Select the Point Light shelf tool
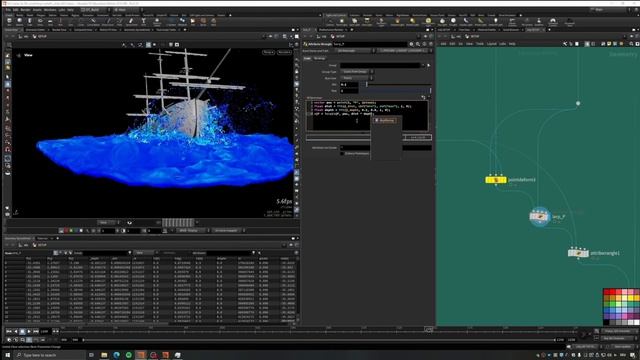The width and height of the screenshot is (640, 360). pyautogui.click(x=341, y=22)
